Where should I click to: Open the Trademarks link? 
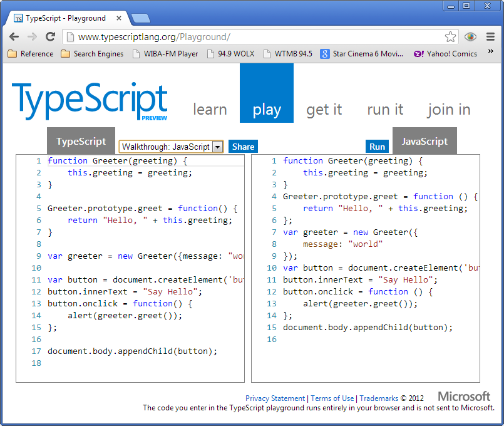point(379,398)
